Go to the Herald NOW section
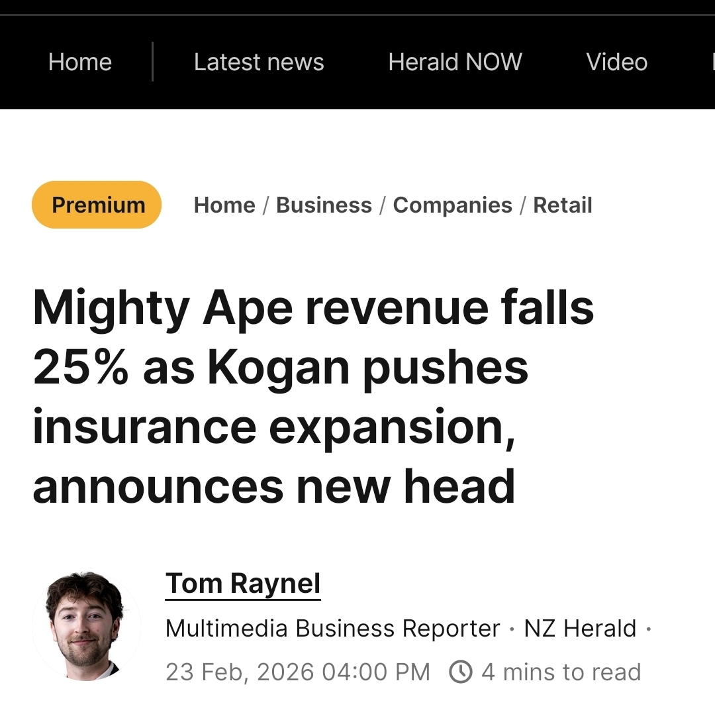Viewport: 715px width, 728px height. click(455, 62)
